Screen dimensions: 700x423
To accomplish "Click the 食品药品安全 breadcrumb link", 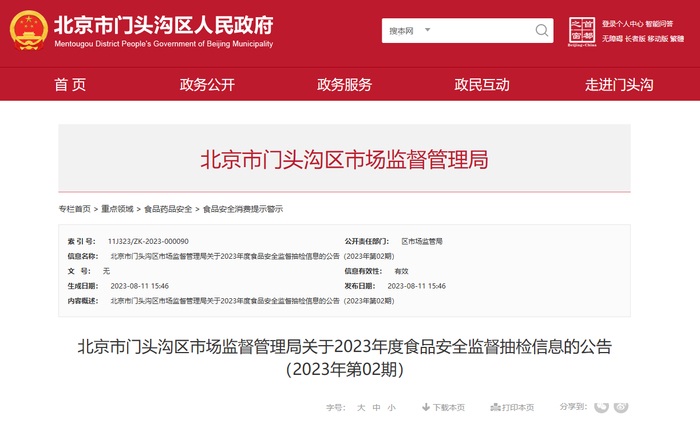I will coord(168,209).
